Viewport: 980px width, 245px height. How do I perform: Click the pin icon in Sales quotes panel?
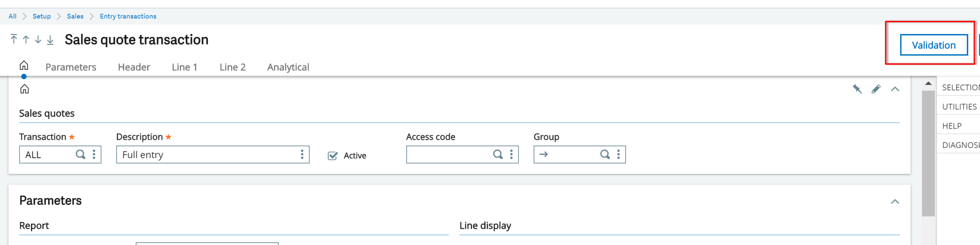[x=857, y=89]
